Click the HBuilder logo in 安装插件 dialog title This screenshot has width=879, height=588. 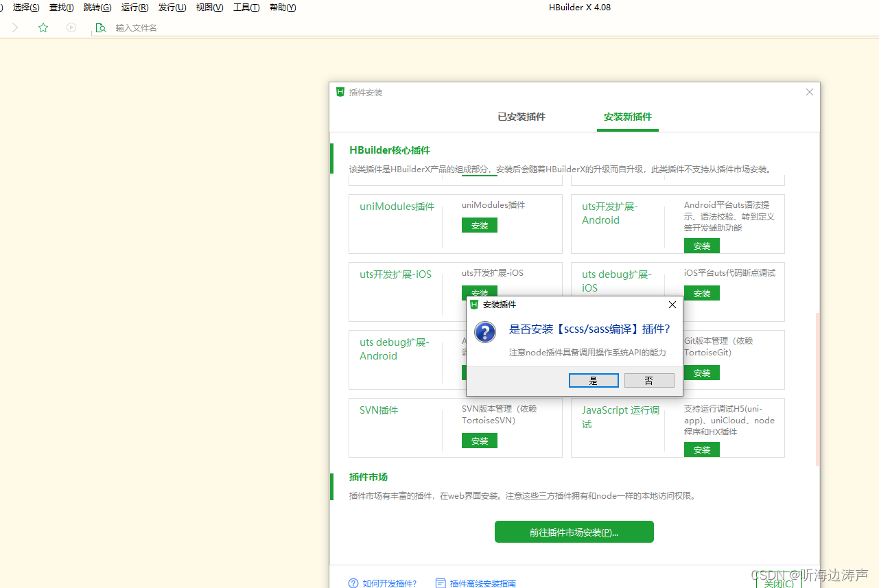tap(474, 305)
